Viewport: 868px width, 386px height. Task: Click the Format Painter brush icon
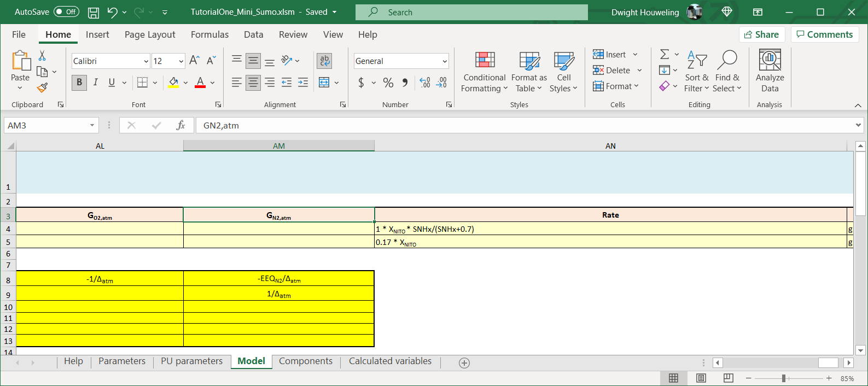43,87
